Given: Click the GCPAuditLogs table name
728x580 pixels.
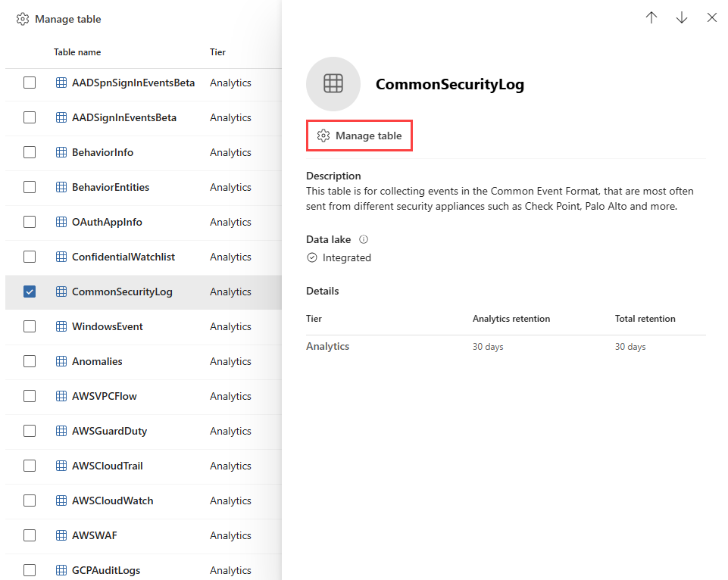Looking at the screenshot, I should click(x=106, y=570).
